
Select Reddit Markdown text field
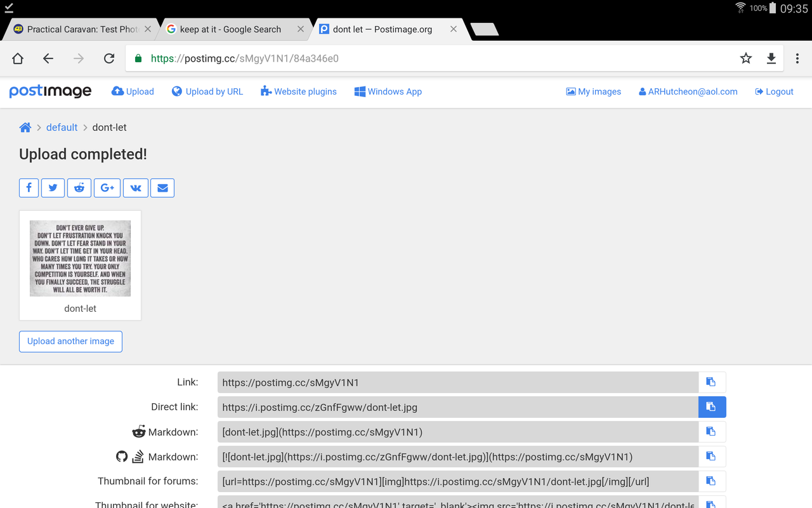457,432
